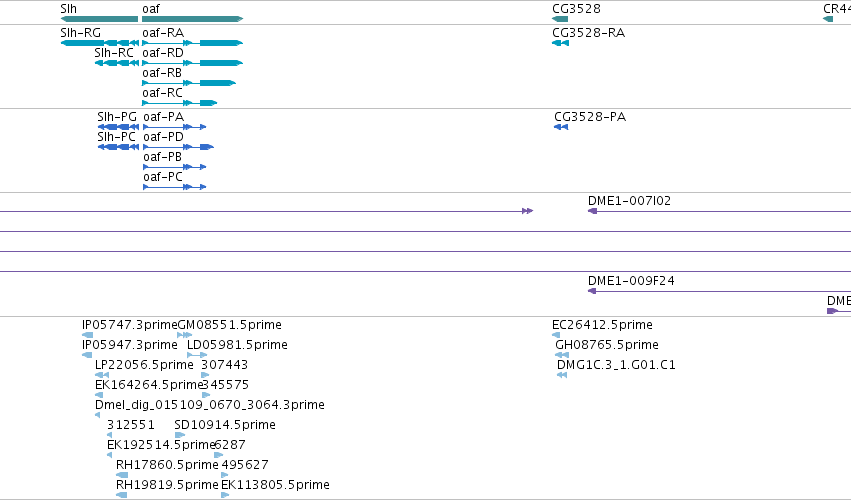Select the CG3528-PA protein arrow

point(561,127)
